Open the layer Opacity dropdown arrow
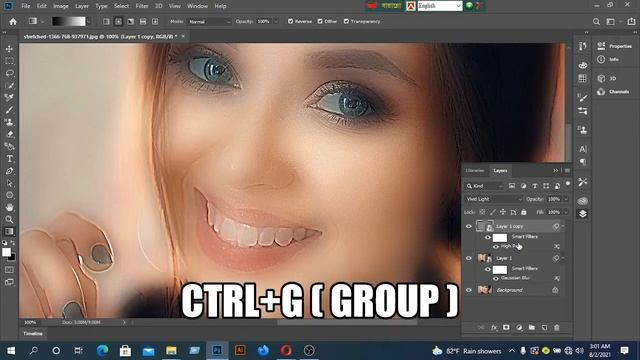 point(566,199)
